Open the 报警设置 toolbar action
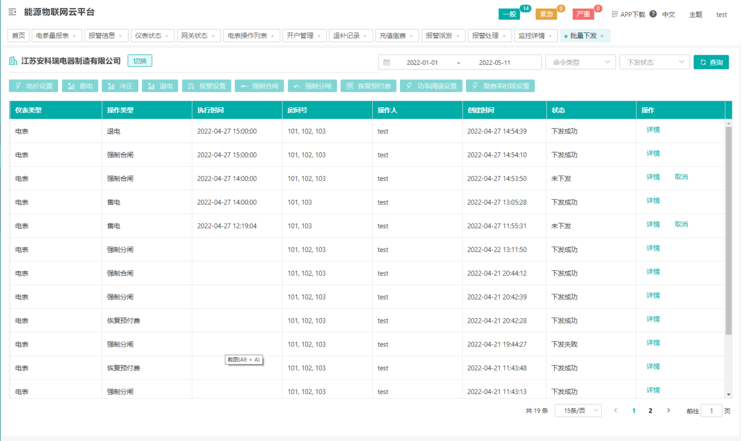742x441 pixels. (206, 86)
